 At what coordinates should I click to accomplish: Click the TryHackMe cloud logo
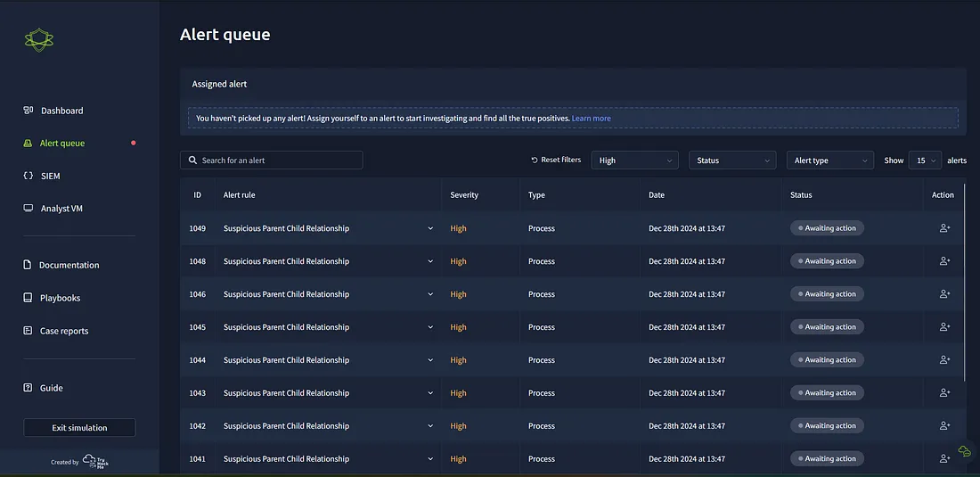[x=95, y=462]
